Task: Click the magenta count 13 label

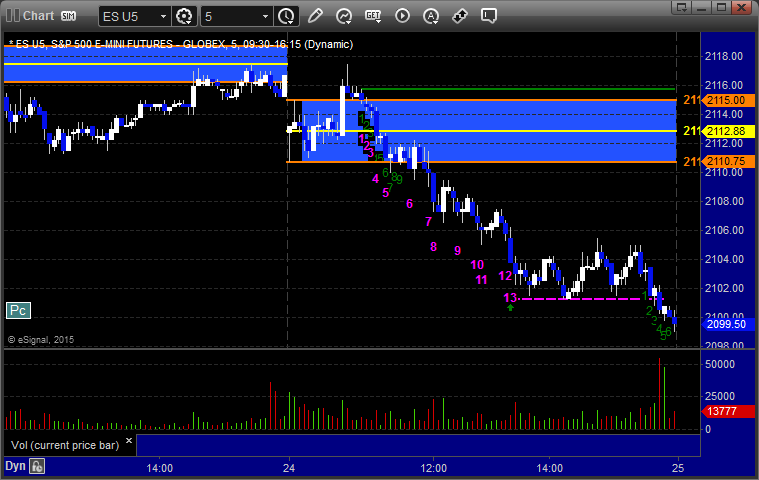Action: pos(510,298)
